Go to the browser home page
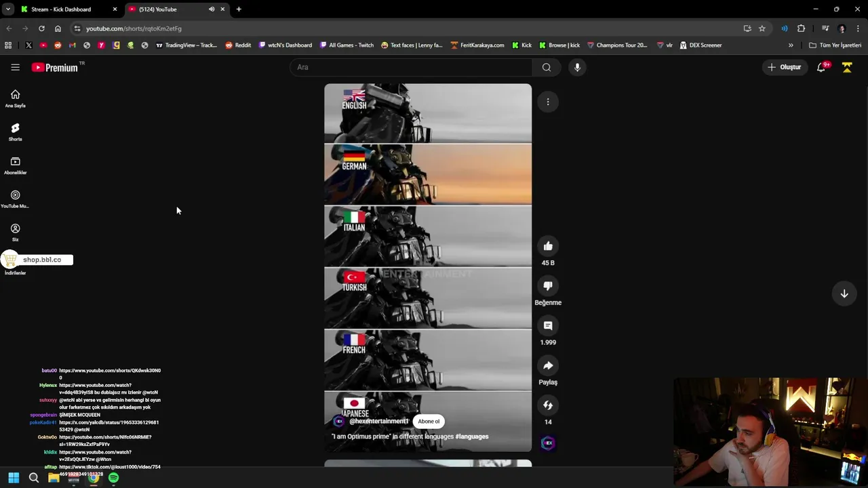 tap(58, 28)
